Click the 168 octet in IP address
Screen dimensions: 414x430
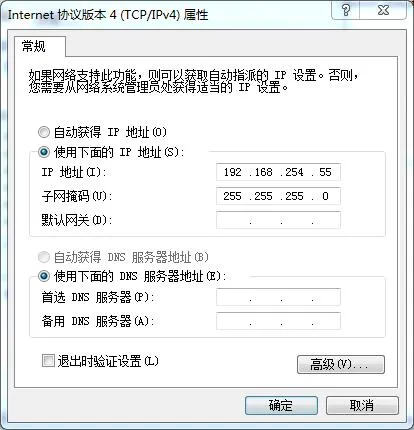pyautogui.click(x=263, y=172)
